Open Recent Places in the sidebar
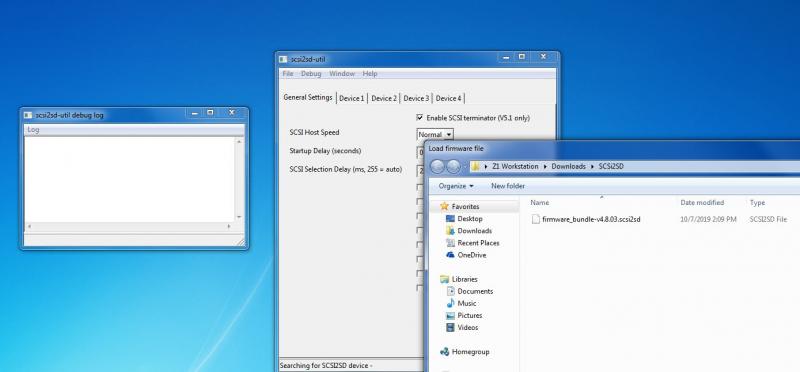Screen dimensions: 800x372 click(x=478, y=243)
